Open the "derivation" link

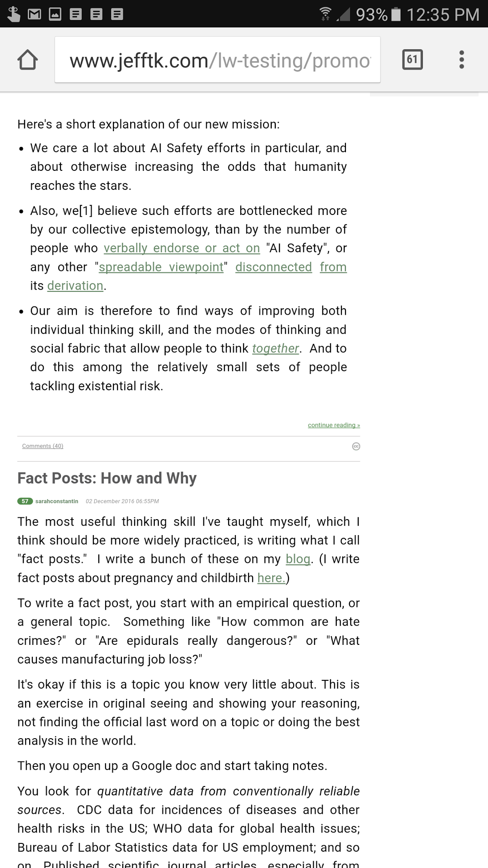(x=75, y=286)
